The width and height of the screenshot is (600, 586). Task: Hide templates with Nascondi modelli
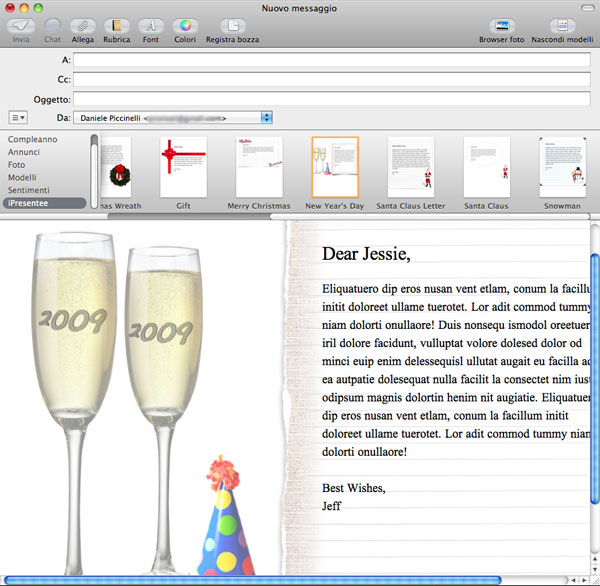click(562, 26)
